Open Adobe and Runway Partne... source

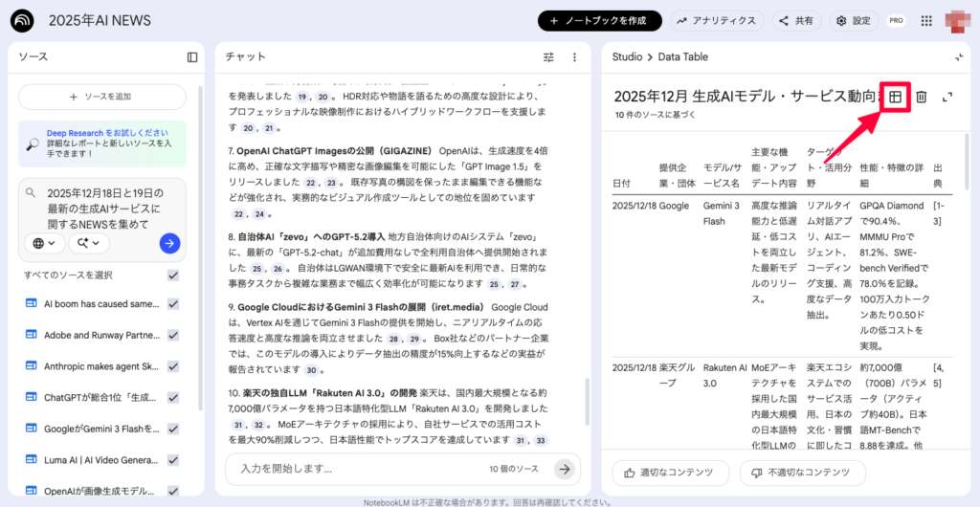pyautogui.click(x=101, y=336)
